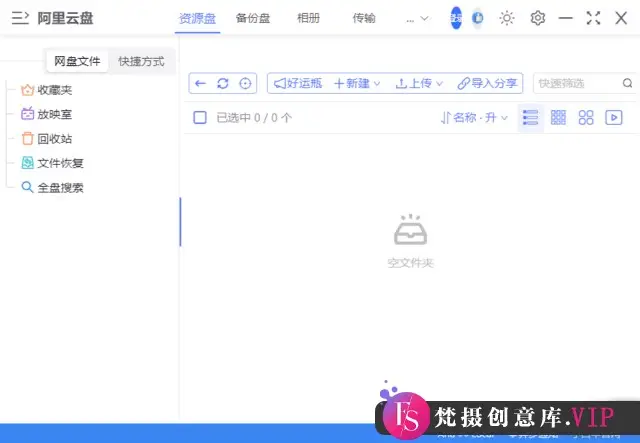
Task: Switch to large grid view
Action: tap(586, 118)
